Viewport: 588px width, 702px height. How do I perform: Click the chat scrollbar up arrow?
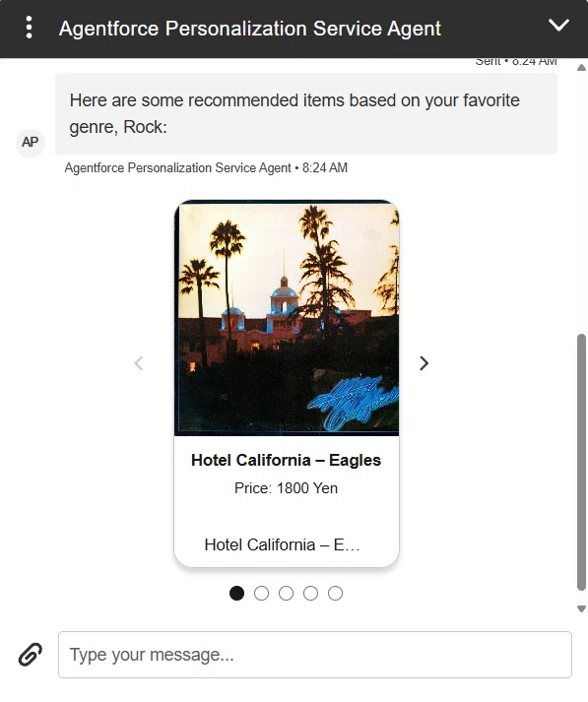pos(581,68)
